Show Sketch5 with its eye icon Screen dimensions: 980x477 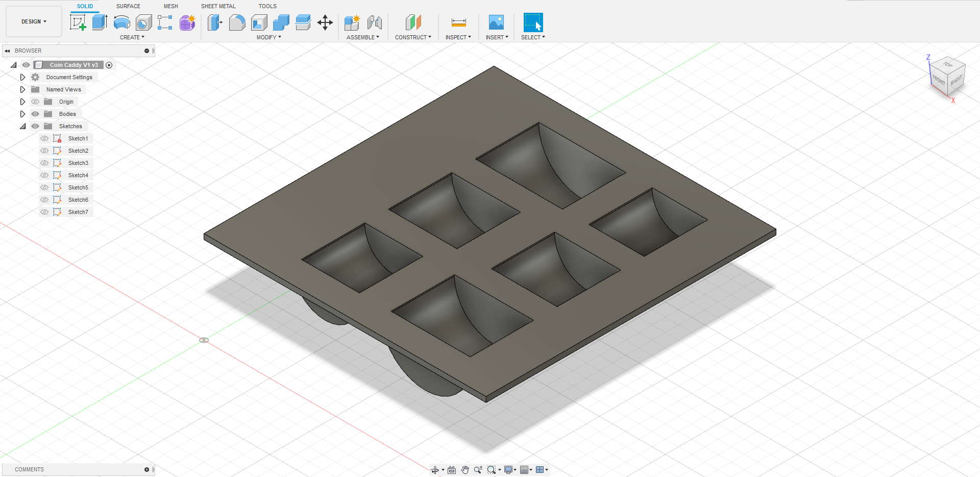tap(44, 187)
